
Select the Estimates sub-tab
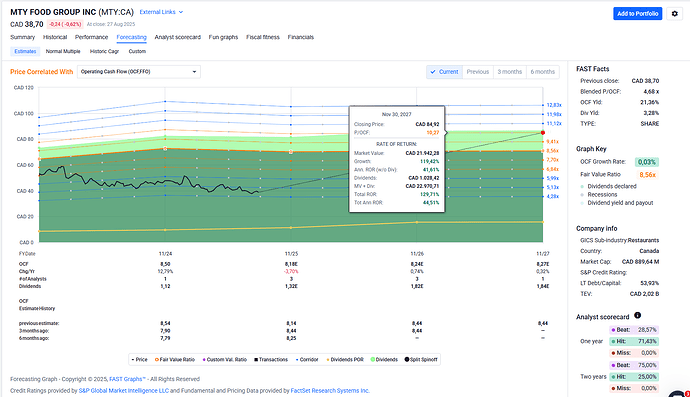(x=25, y=51)
